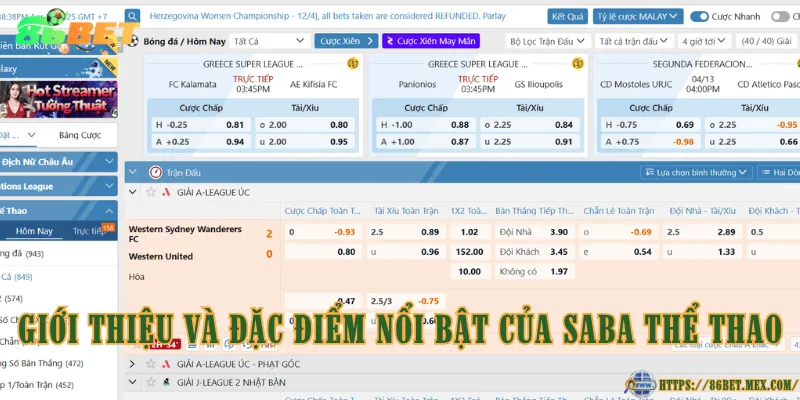Open Lựa chọn bình thường sort dropdown
This screenshot has width=800, height=400.
[x=696, y=172]
